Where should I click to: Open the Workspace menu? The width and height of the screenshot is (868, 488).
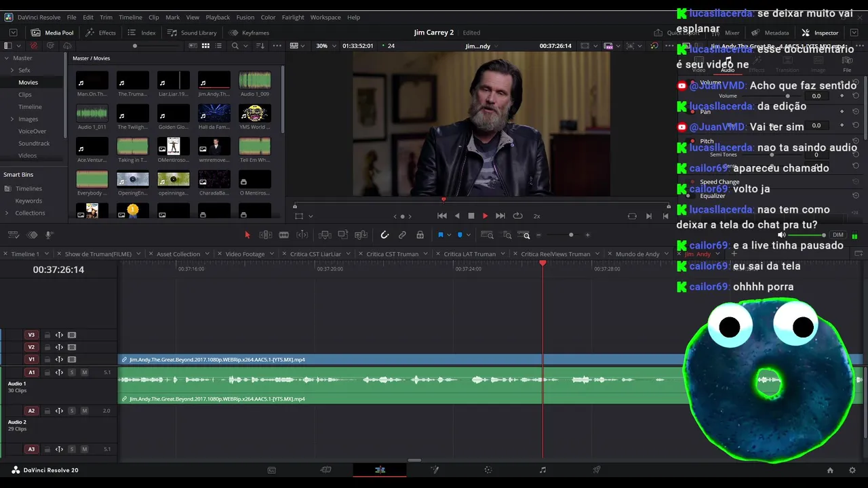click(x=325, y=17)
